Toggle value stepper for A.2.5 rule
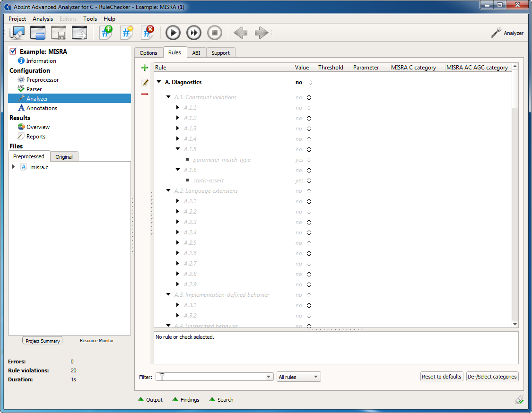The width and height of the screenshot is (532, 413). [309, 243]
